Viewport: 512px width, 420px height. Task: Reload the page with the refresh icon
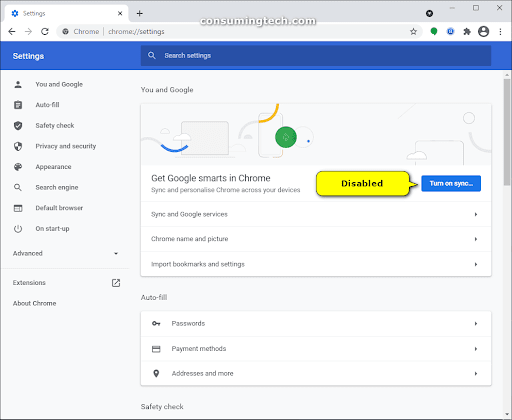coord(45,32)
